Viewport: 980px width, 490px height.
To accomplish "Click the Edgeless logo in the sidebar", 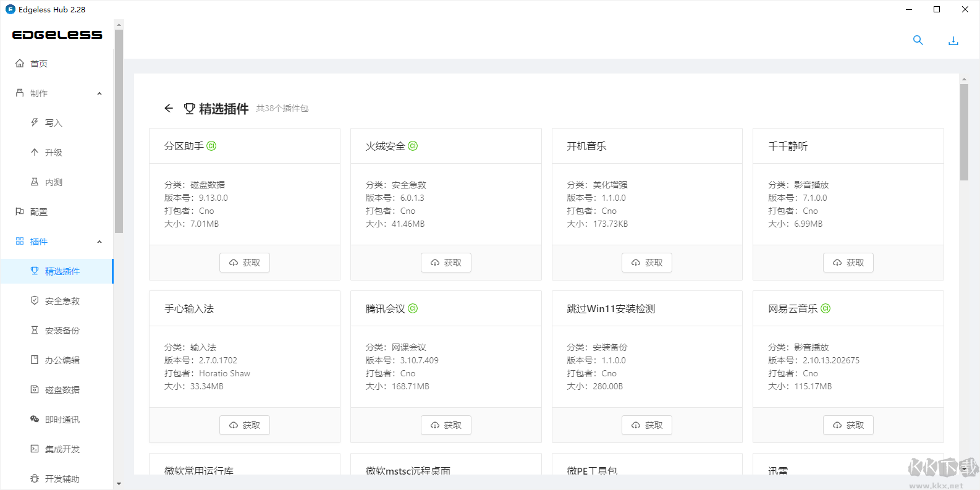I will tap(57, 35).
